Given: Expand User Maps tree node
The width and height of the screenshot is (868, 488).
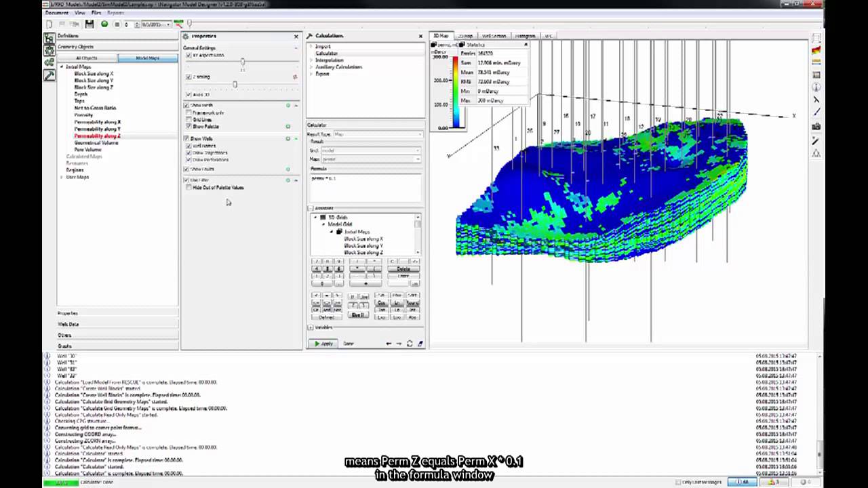Looking at the screenshot, I should point(62,177).
